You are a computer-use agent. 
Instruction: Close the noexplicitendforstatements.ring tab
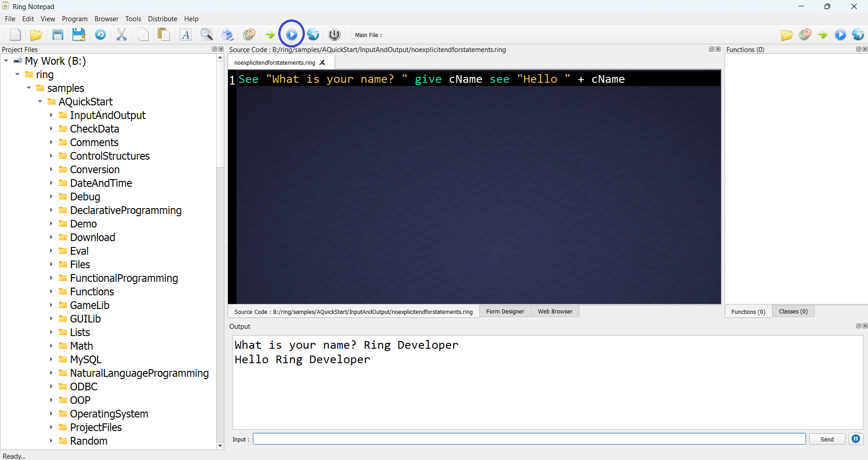pos(322,63)
